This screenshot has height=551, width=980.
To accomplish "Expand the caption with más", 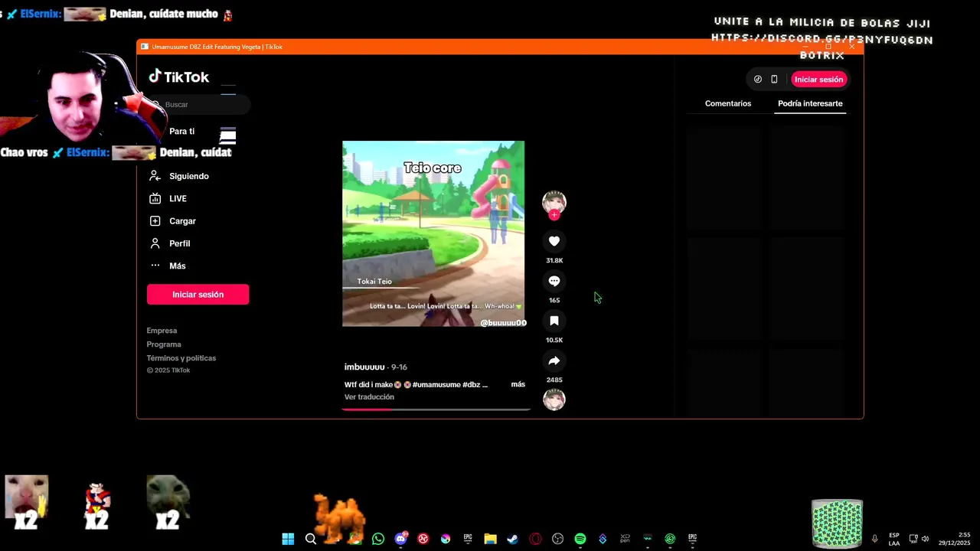I will pos(518,384).
